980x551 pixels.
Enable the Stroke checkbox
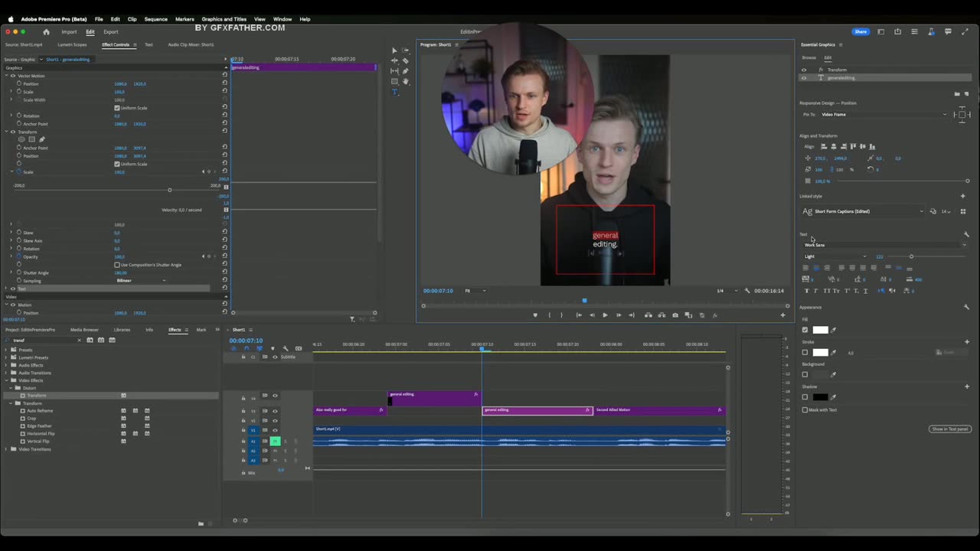click(805, 353)
